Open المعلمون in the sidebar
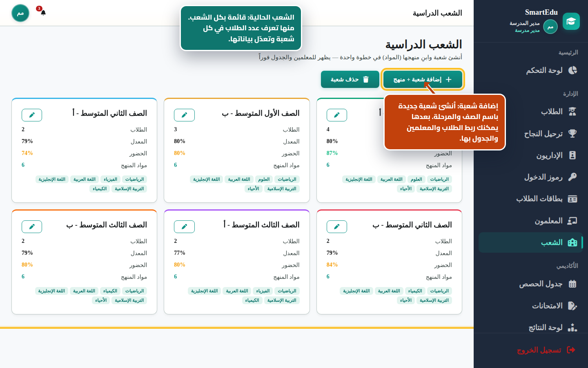The height and width of the screenshot is (368, 588). pyautogui.click(x=531, y=221)
